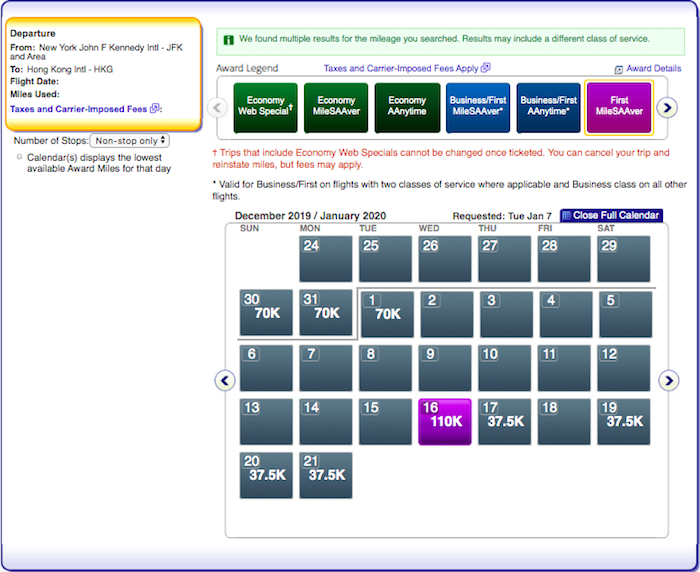Click December 25 calendar cell
The image size is (700, 572).
tap(385, 259)
